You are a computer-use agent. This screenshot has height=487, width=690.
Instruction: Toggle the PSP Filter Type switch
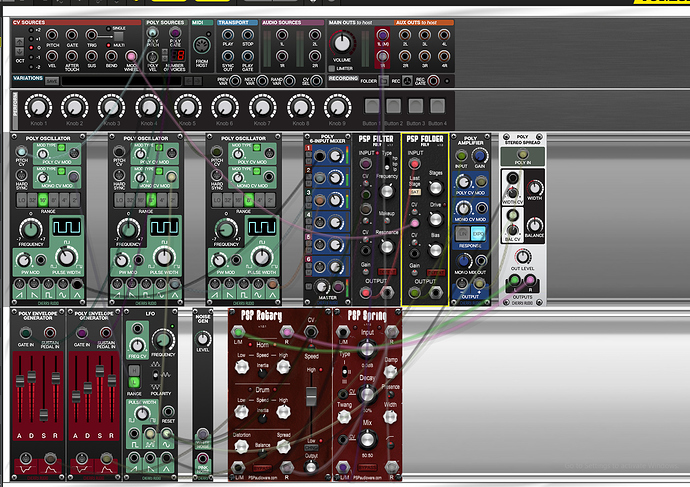pyautogui.click(x=387, y=164)
